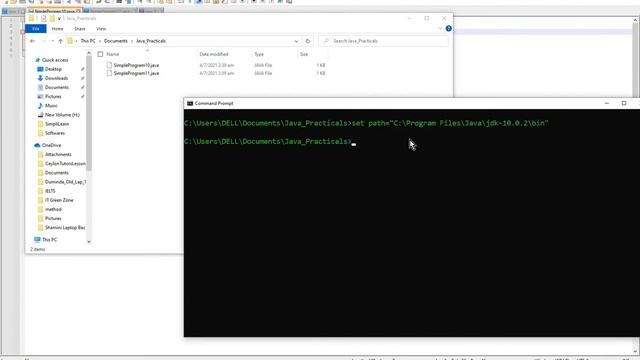This screenshot has height=360, width=640.
Task: Click the Music note icon in navigation pane
Action: pyautogui.click(x=40, y=106)
